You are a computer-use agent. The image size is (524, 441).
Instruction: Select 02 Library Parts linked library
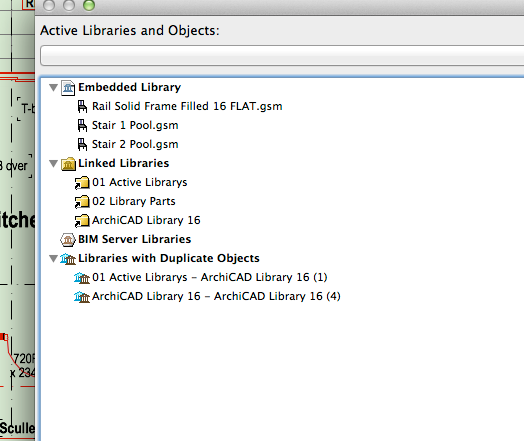point(134,201)
